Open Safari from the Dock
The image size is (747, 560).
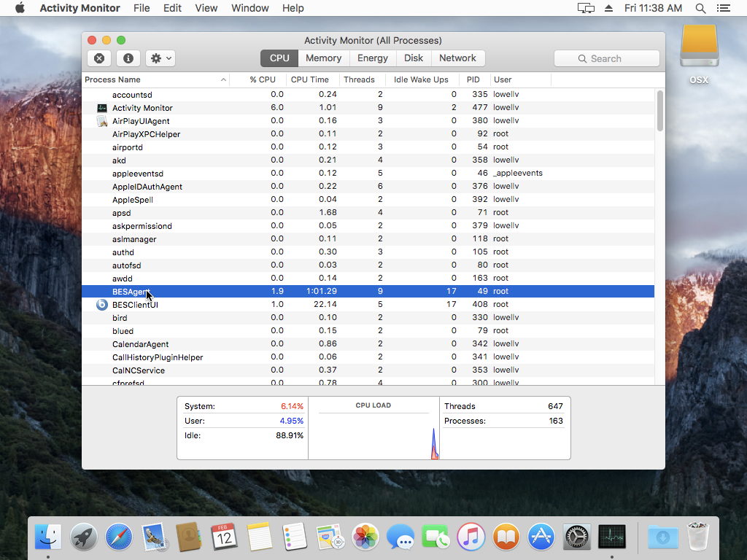(x=119, y=537)
